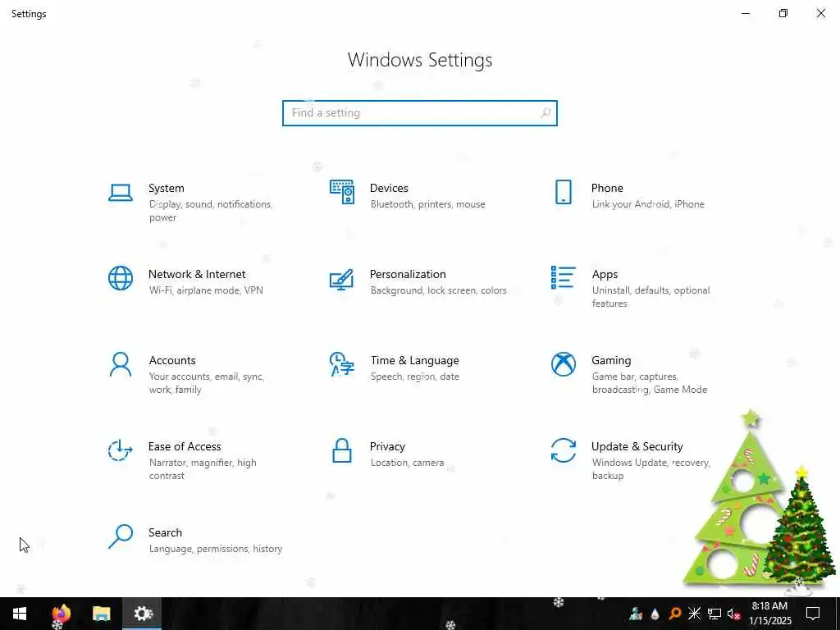
Task: Minimize the Settings window
Action: click(746, 13)
